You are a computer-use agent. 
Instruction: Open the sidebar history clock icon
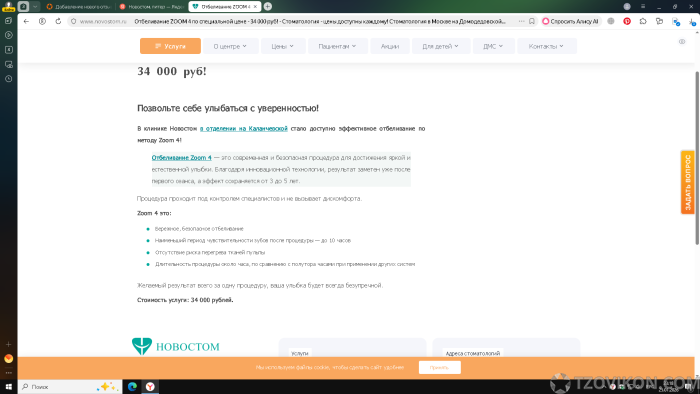click(8, 79)
